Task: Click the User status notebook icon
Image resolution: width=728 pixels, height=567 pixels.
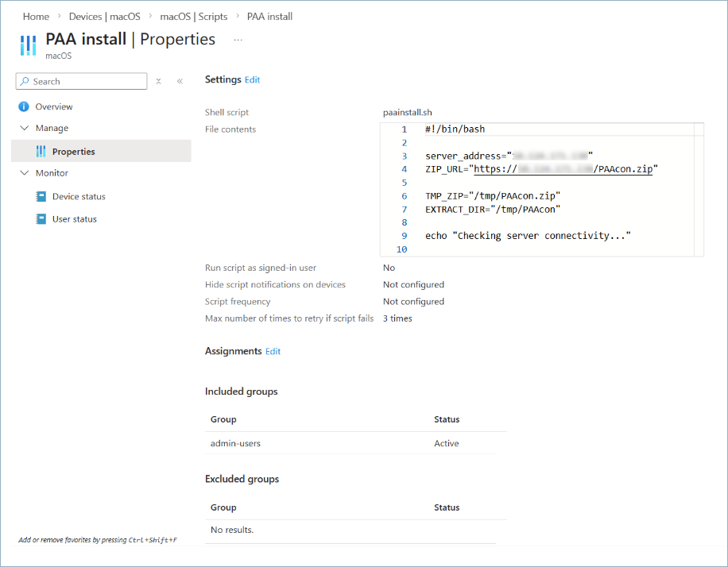Action: pos(41,218)
